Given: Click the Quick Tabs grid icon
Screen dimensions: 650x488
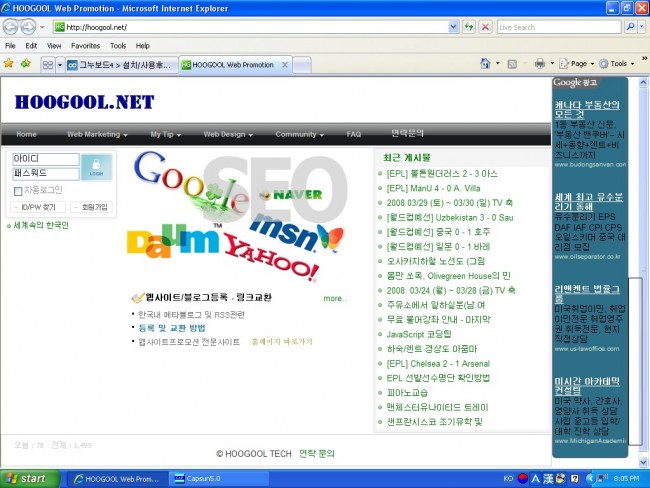Looking at the screenshot, I should click(47, 64).
